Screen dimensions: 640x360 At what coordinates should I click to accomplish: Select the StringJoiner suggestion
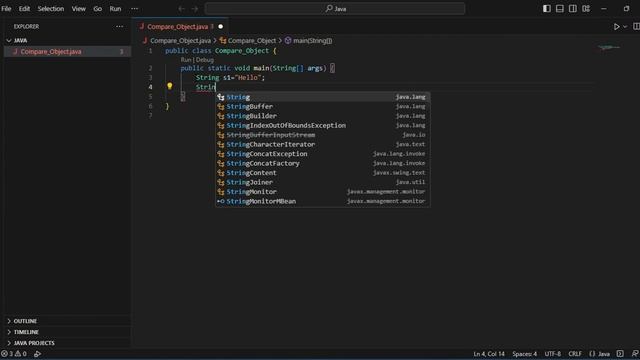tap(322, 182)
